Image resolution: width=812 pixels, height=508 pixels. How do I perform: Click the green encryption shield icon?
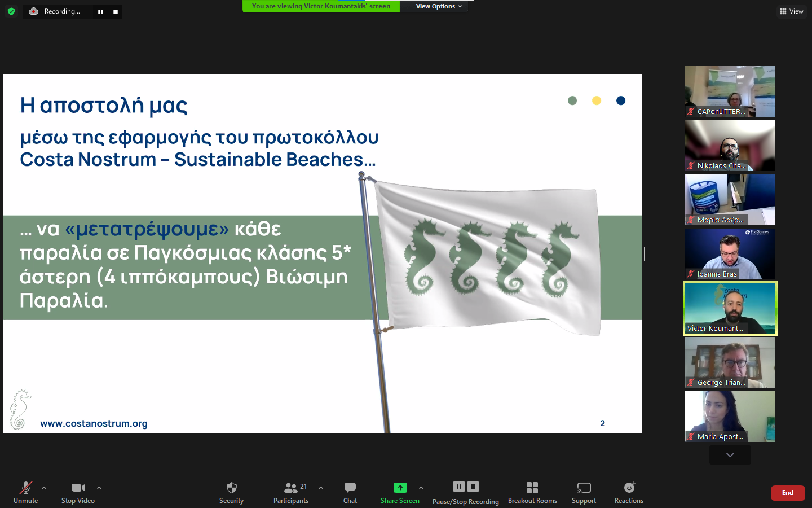(x=11, y=11)
